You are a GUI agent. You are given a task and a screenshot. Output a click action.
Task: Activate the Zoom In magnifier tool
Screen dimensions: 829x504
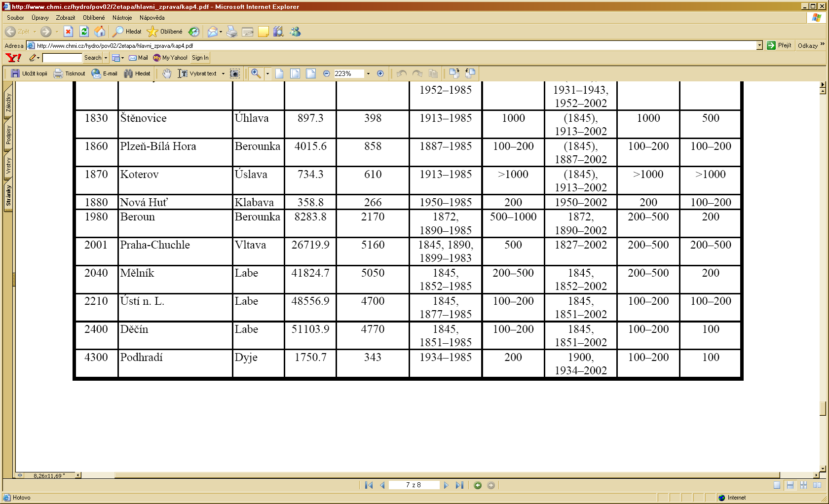pyautogui.click(x=256, y=73)
